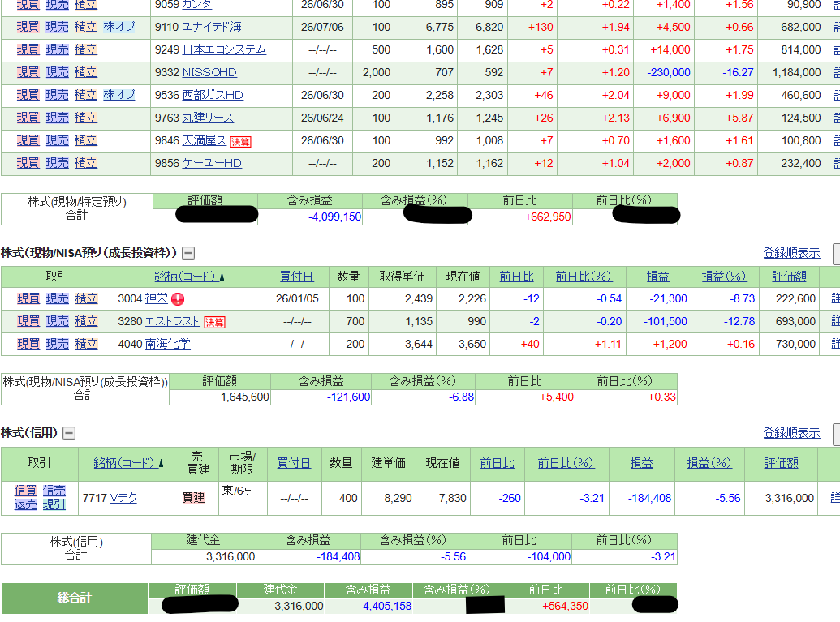Sort NISA table by 買付日
840x622 pixels.
[296, 277]
